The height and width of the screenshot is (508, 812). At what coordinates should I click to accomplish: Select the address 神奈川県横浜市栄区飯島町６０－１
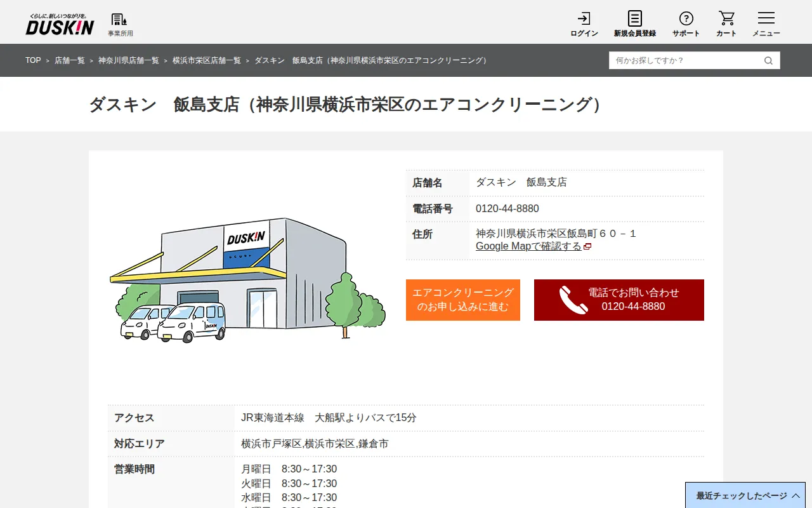pos(556,234)
